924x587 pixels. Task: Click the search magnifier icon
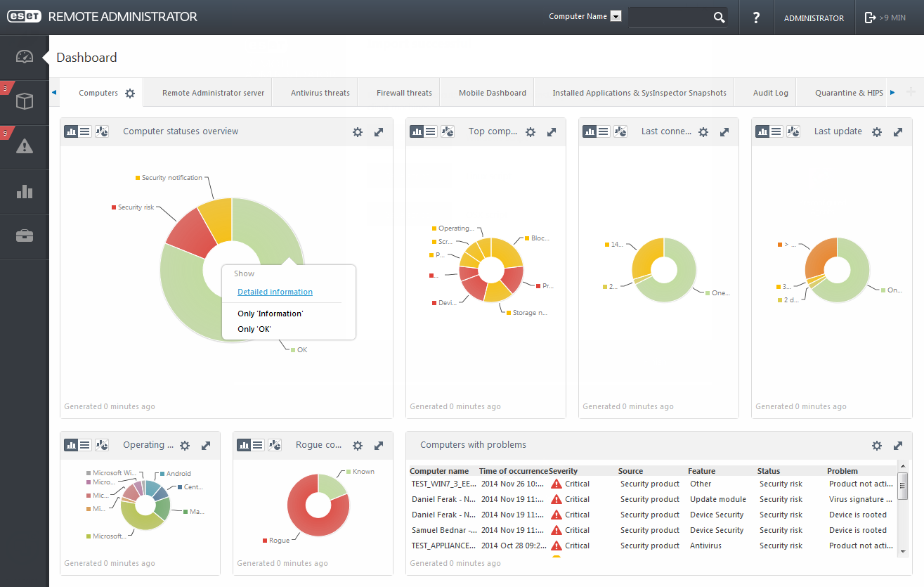point(719,18)
